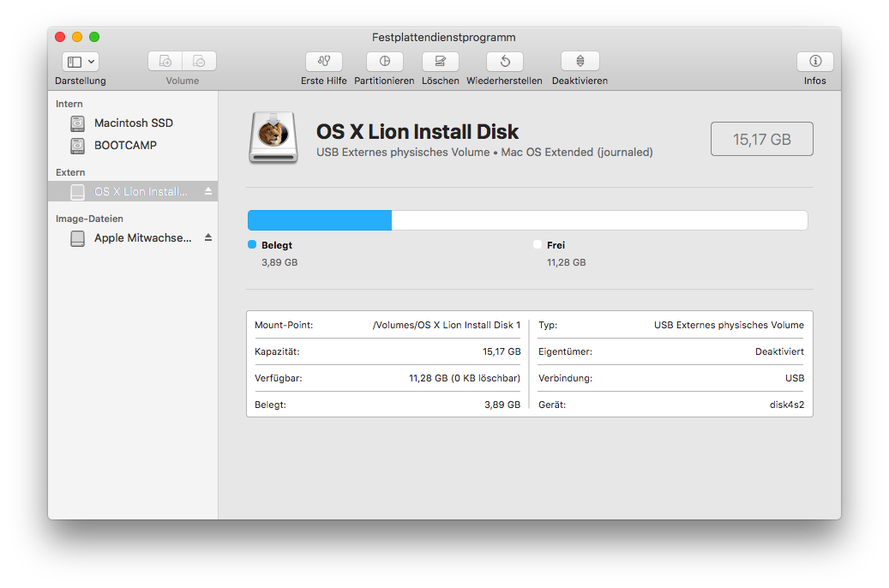
Task: Click the Belegt legend label
Action: 277,245
